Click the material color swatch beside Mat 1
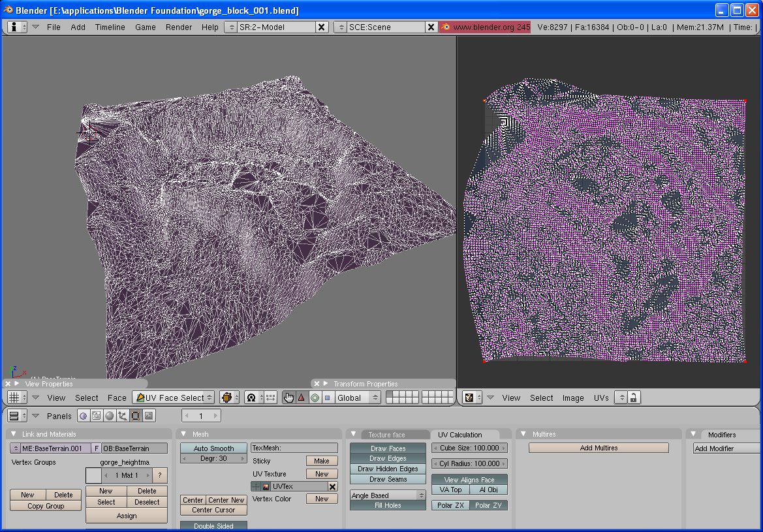The height and width of the screenshot is (532, 763). [x=93, y=475]
